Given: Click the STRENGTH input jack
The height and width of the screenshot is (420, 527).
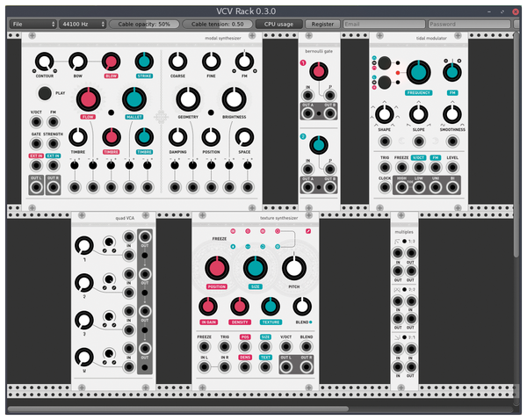Looking at the screenshot, I should click(x=53, y=144).
